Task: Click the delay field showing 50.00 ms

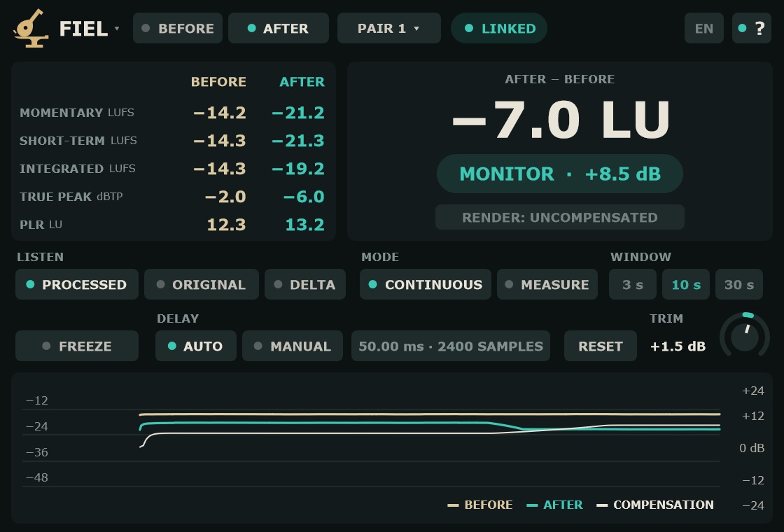Action: click(451, 346)
